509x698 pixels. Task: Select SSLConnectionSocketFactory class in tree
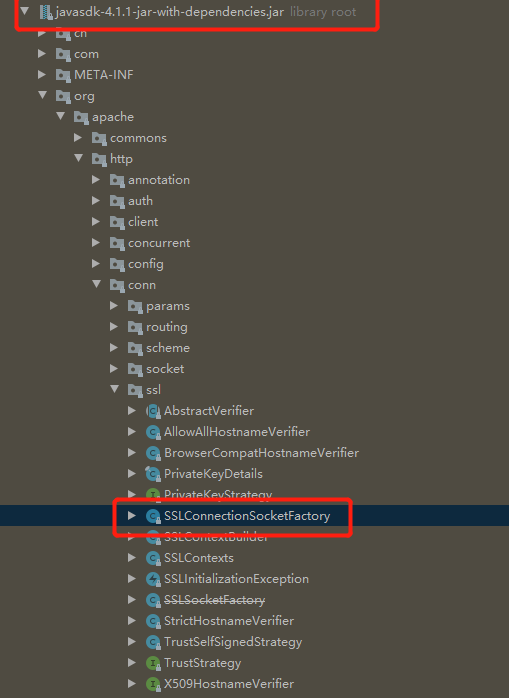pyautogui.click(x=247, y=516)
